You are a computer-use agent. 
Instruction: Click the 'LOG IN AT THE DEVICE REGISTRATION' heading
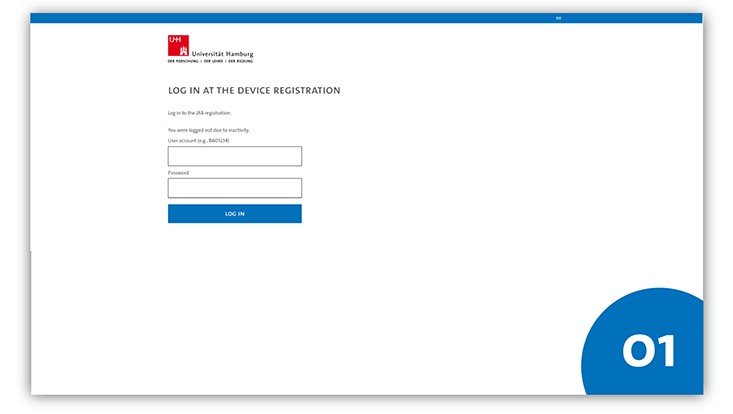[x=254, y=91]
